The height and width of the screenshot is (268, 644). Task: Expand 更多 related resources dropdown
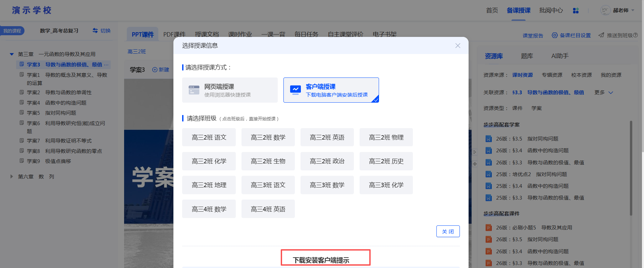[604, 93]
